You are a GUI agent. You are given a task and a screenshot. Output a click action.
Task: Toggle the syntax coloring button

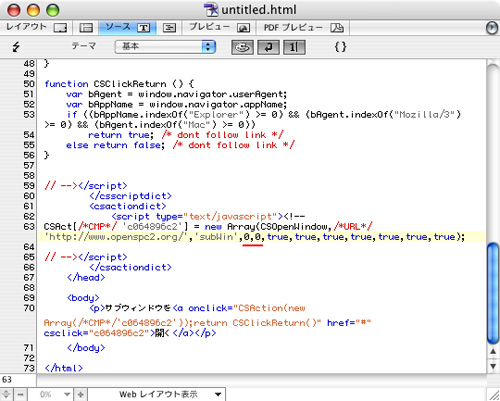(x=242, y=47)
